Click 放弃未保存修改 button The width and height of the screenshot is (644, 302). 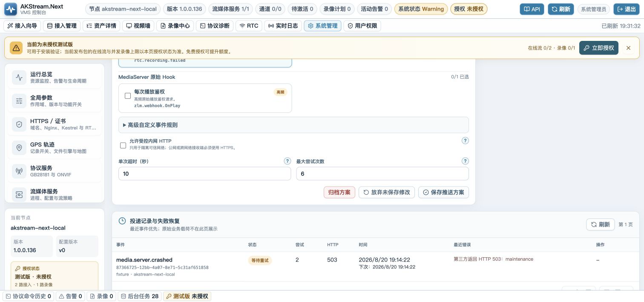tap(387, 192)
